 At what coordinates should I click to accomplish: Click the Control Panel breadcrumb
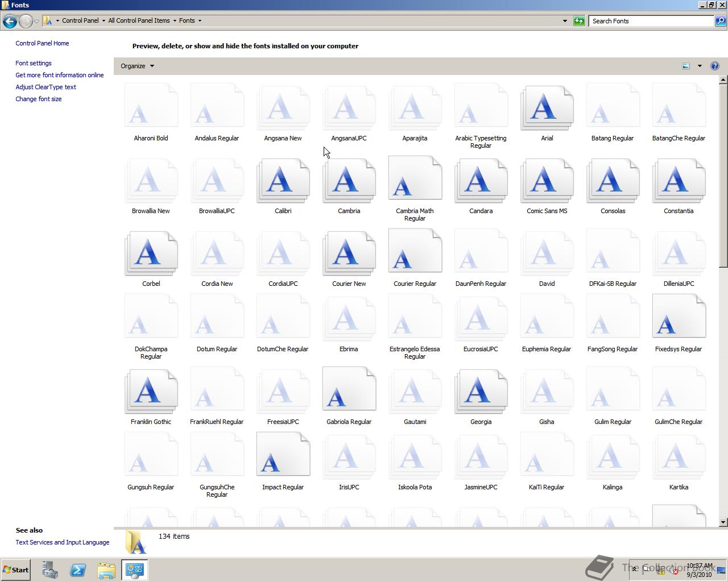(x=80, y=20)
